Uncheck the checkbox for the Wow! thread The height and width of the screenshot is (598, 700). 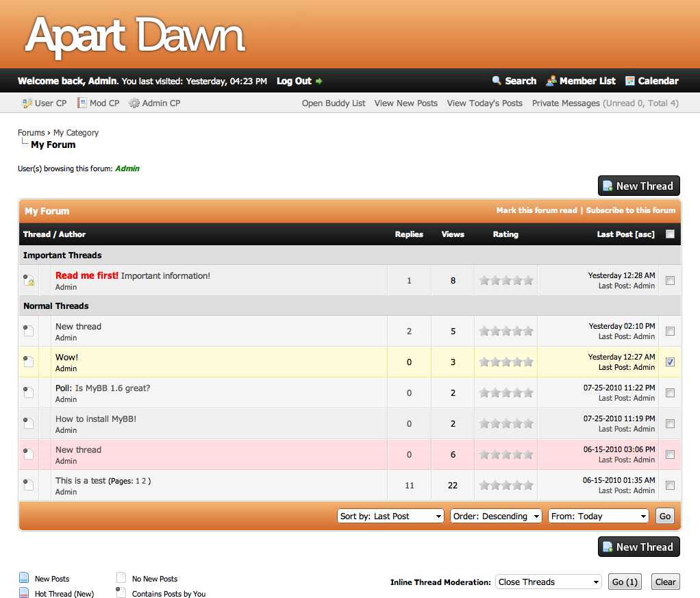[670, 362]
